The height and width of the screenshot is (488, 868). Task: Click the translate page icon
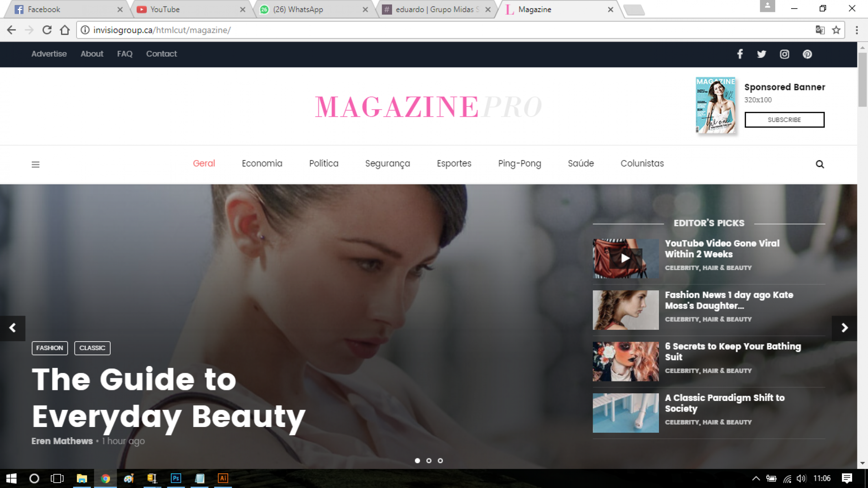point(820,30)
